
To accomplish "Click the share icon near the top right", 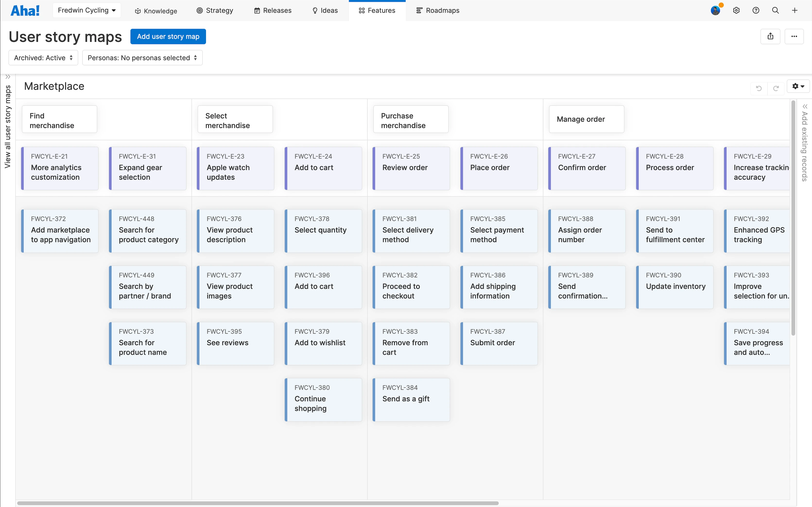I will pyautogui.click(x=770, y=36).
